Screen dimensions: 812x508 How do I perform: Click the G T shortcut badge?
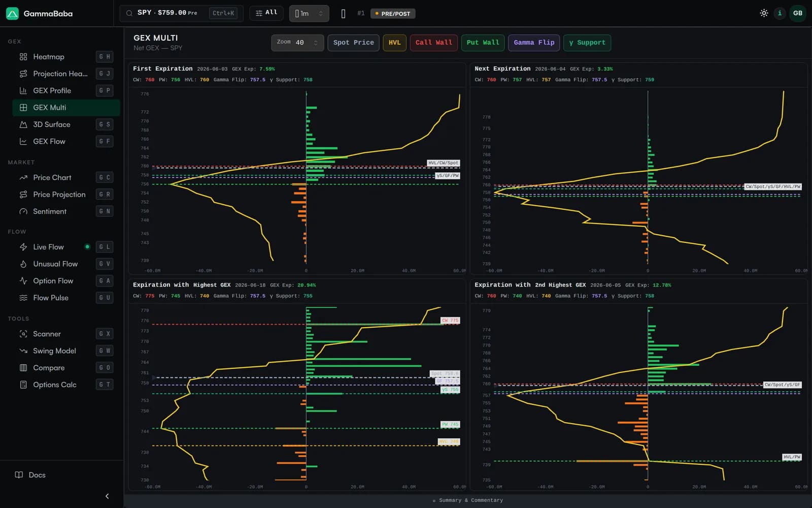105,385
